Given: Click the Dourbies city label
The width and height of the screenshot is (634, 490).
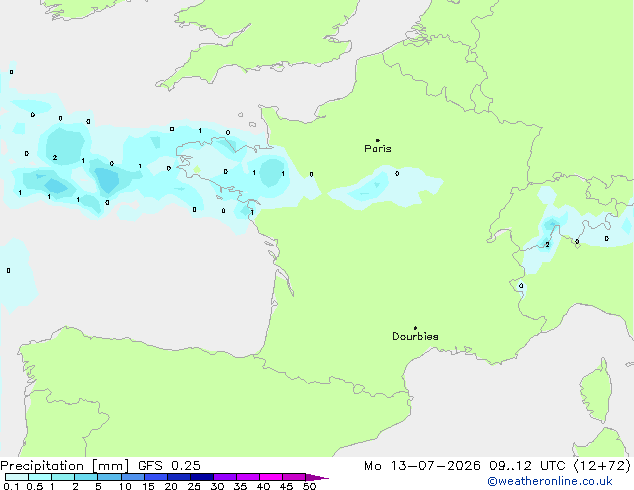Looking at the screenshot, I should 415,336.
